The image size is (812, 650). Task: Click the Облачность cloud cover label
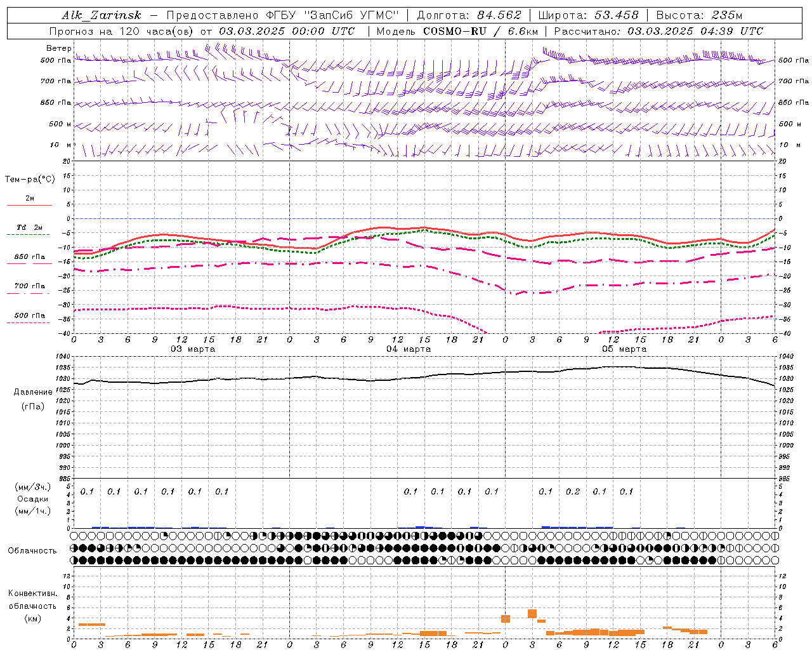32,551
